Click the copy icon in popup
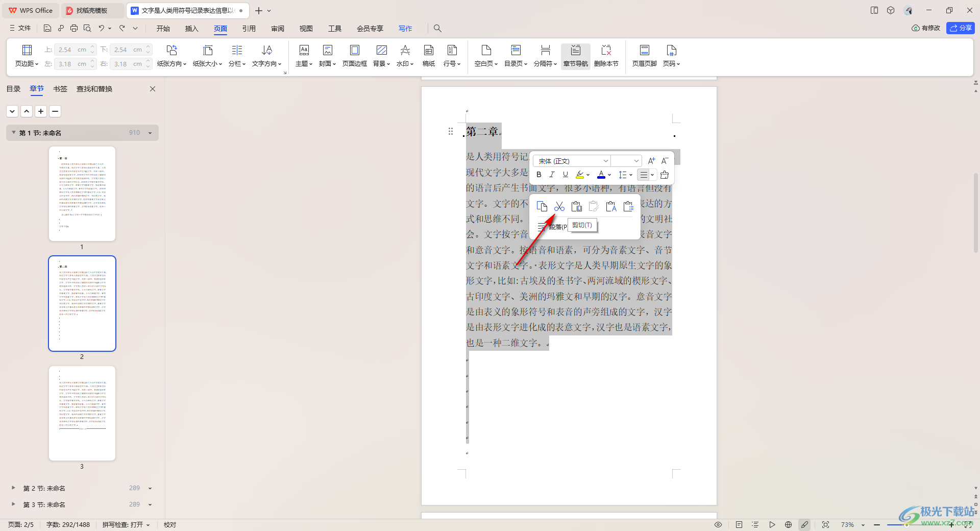This screenshot has height=531, width=980. coord(542,206)
